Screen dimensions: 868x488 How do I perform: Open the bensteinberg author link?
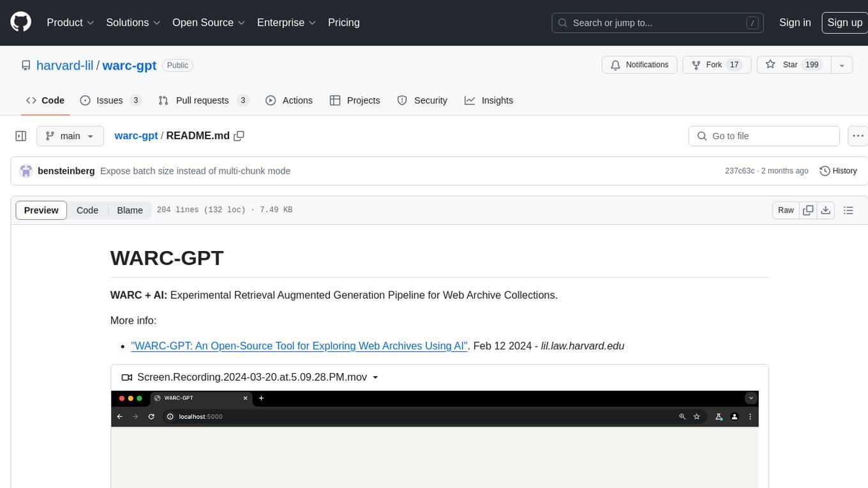66,171
